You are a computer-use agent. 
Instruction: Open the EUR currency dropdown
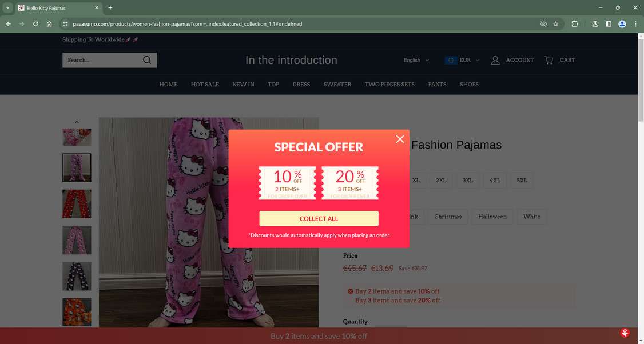(462, 60)
